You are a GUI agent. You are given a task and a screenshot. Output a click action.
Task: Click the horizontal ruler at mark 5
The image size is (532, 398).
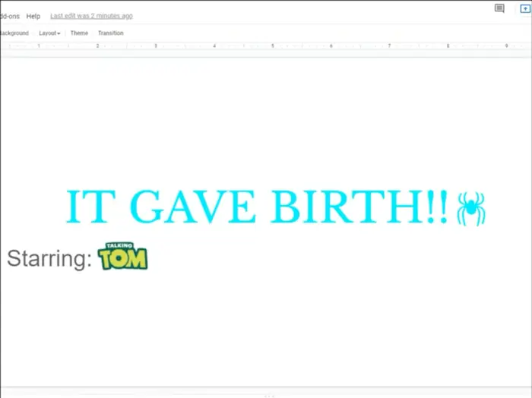272,46
